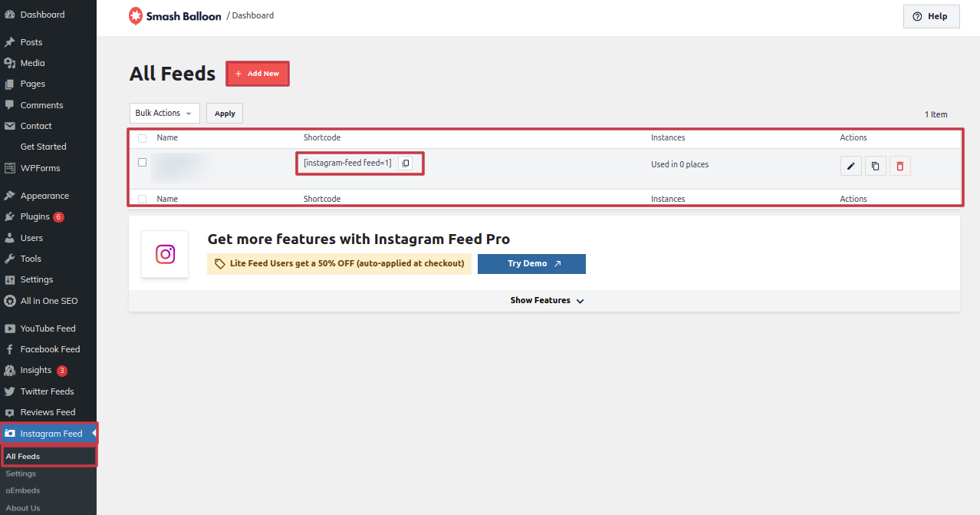Open Plugins from the sidebar

click(35, 216)
